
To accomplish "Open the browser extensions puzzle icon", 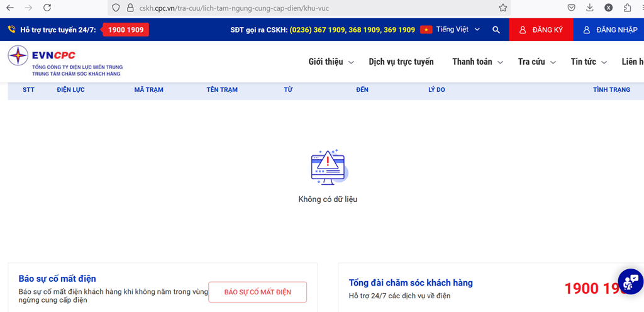I will point(627,8).
